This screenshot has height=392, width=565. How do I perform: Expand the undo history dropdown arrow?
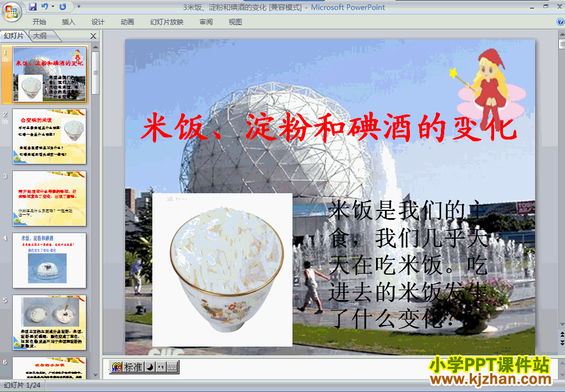(53, 7)
